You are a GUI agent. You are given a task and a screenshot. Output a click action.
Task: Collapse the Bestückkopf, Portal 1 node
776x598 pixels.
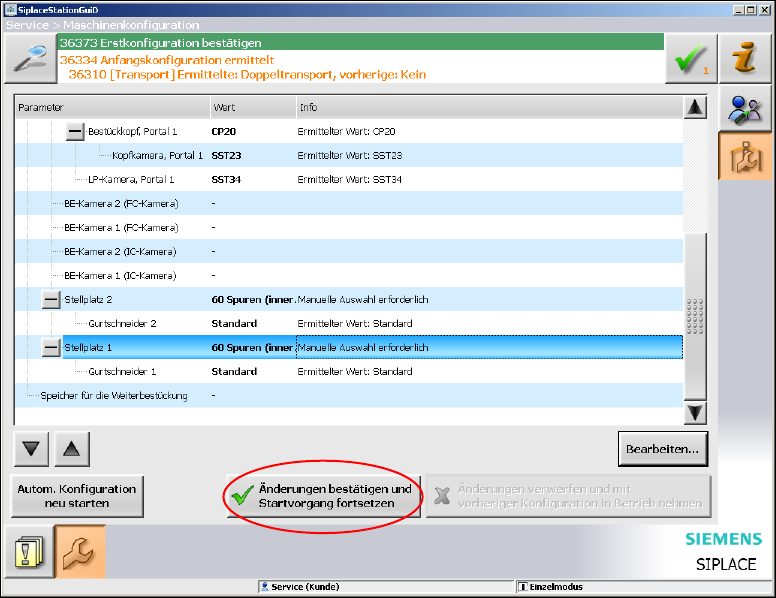click(x=75, y=132)
